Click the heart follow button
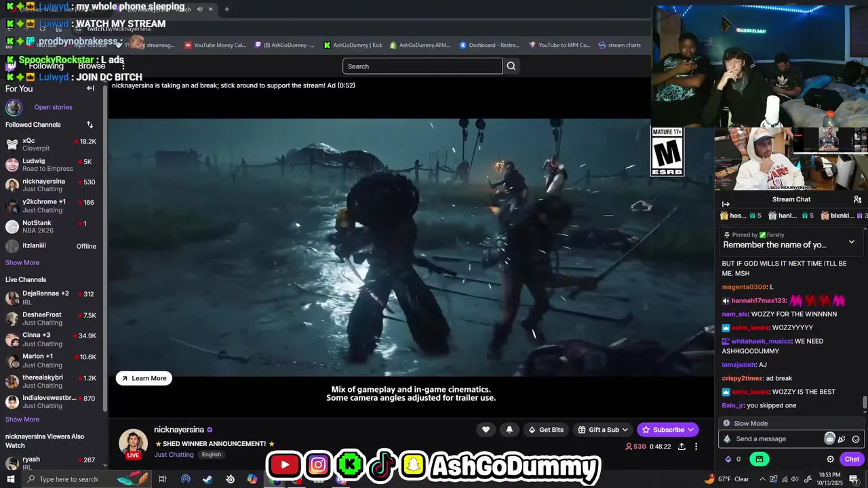The width and height of the screenshot is (868, 488). pos(486,430)
